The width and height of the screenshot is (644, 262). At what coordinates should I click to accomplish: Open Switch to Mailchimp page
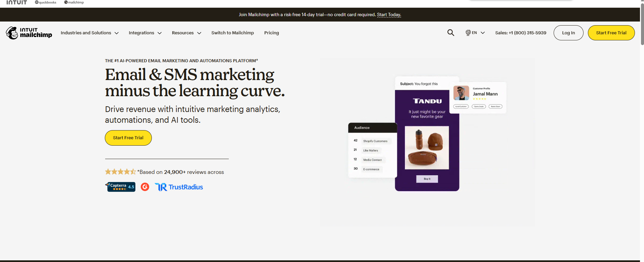tap(232, 33)
